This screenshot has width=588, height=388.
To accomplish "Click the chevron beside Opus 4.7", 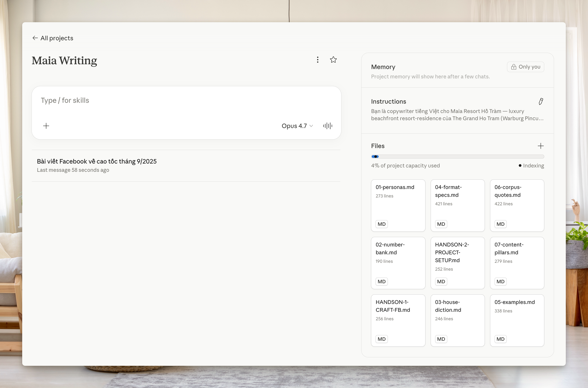I will [311, 126].
